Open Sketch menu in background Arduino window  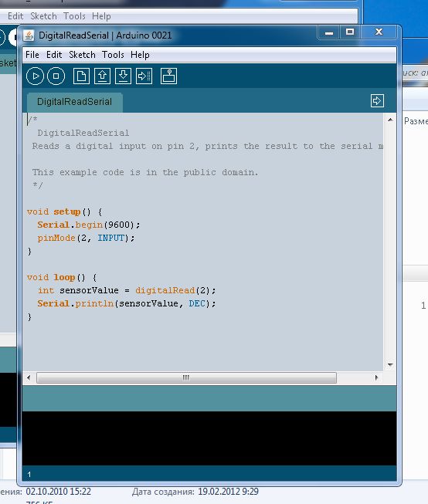pyautogui.click(x=43, y=16)
